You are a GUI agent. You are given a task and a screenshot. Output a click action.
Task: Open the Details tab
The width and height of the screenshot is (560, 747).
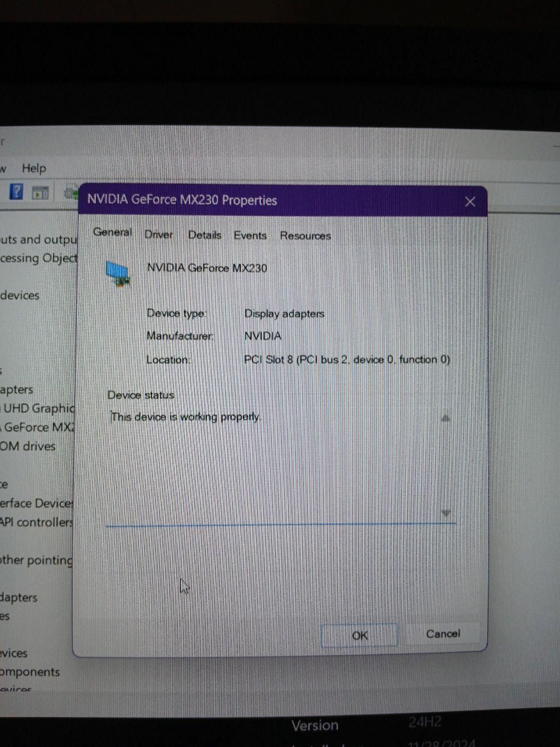[205, 235]
